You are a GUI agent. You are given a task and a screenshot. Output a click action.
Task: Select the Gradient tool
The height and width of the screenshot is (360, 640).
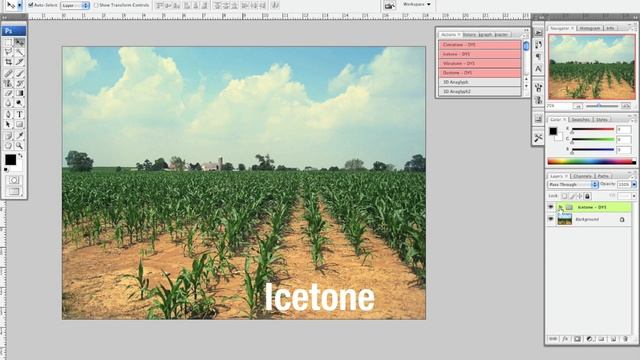[19, 93]
